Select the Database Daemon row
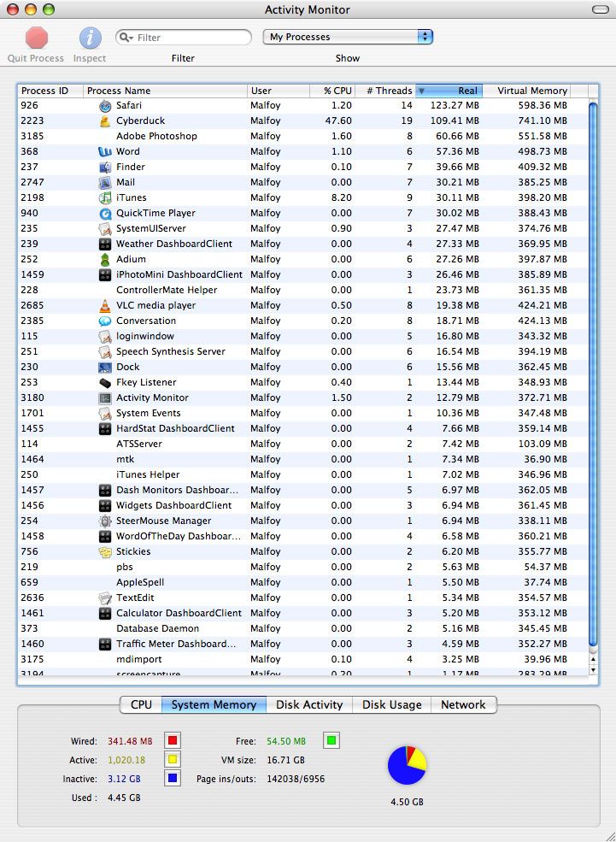Image resolution: width=616 pixels, height=842 pixels. pos(302,629)
